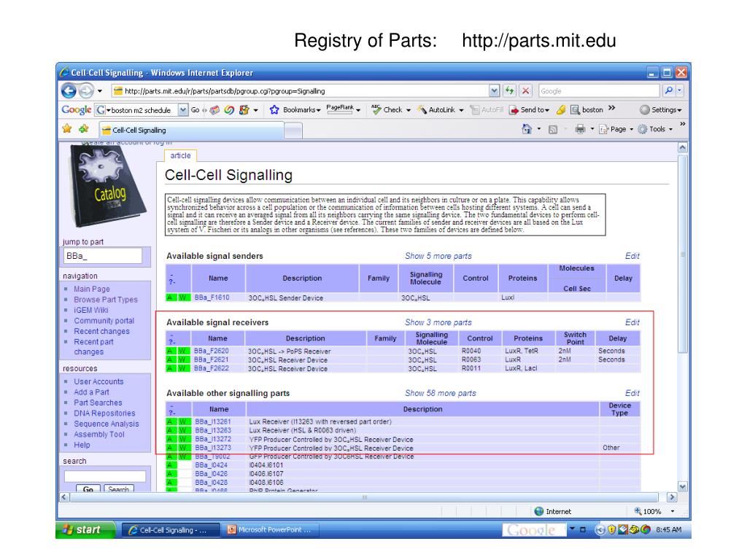
Task: Click the Google logo on the toolbar
Action: coord(76,110)
